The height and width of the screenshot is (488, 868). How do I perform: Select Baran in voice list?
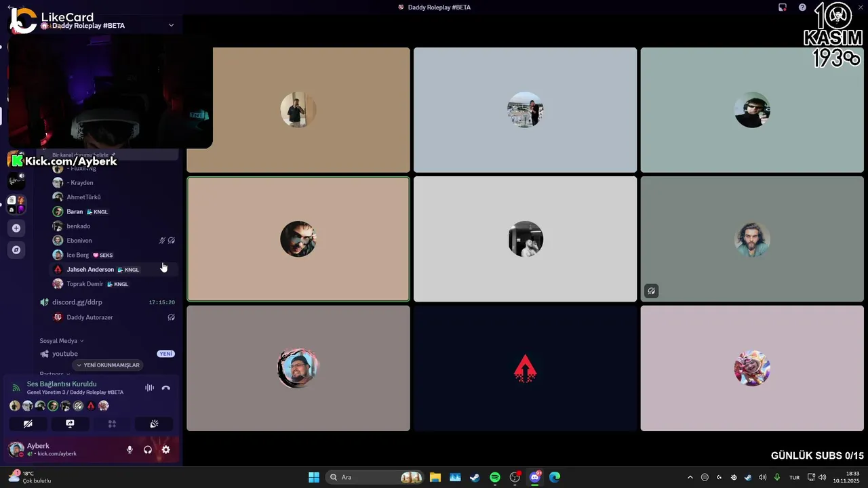click(114, 211)
